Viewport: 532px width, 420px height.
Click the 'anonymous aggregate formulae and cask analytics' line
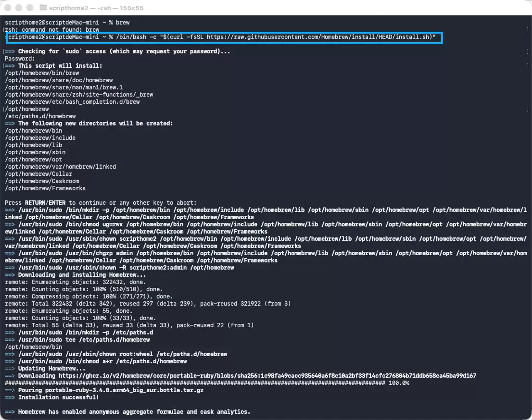[x=134, y=412]
